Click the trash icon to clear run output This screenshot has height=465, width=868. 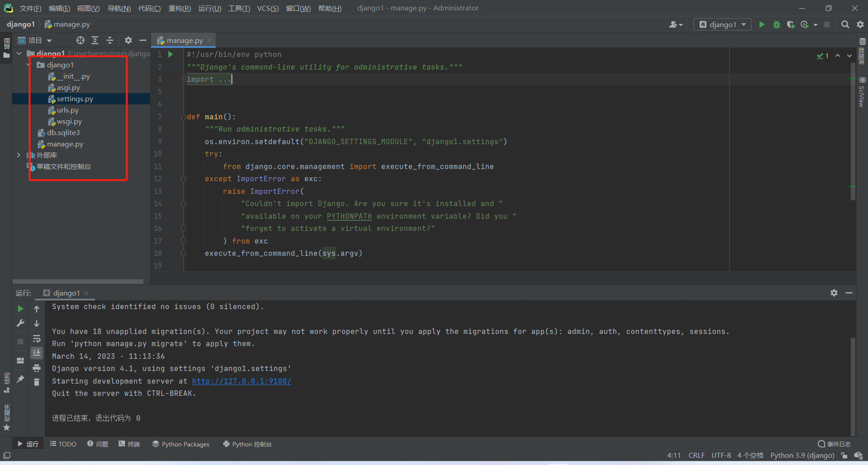point(37,382)
